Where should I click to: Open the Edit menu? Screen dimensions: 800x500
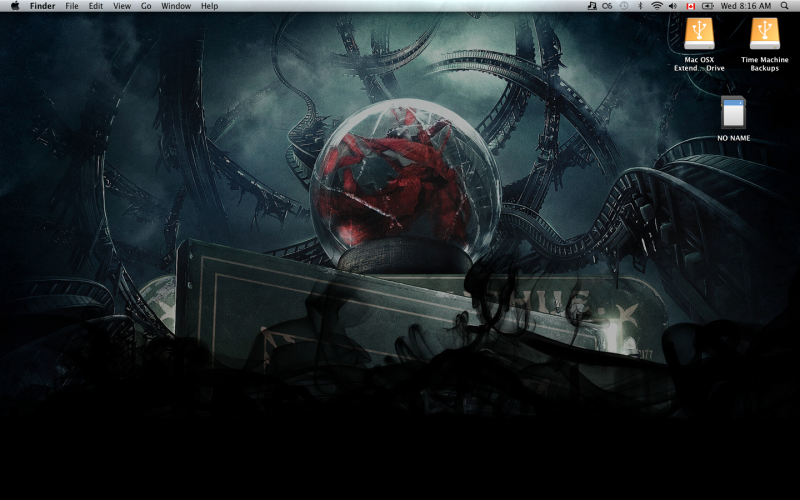coord(95,6)
